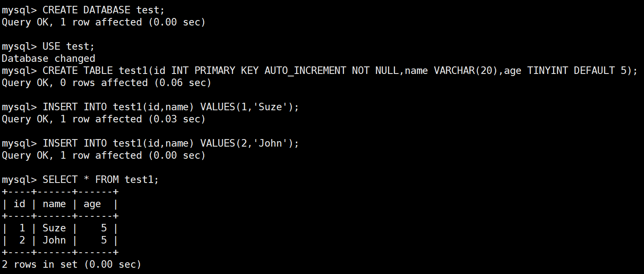The width and height of the screenshot is (644, 274).
Task: Click 'Query OK, 0 rows affected (0.06 sec)'
Action: [106, 83]
